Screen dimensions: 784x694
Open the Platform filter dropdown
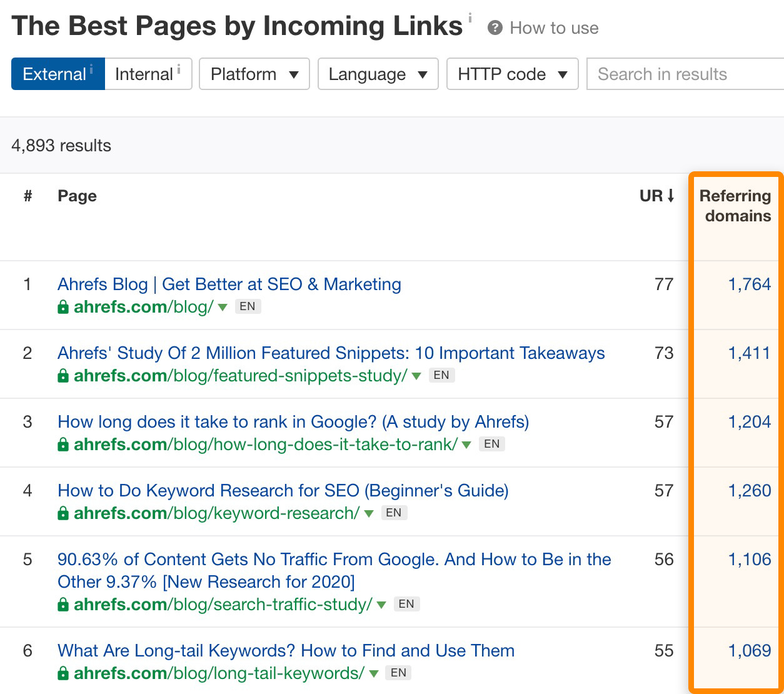pos(254,74)
